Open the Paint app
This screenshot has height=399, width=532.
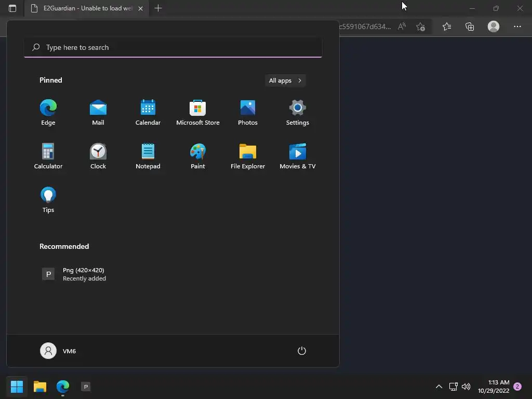[x=198, y=156]
